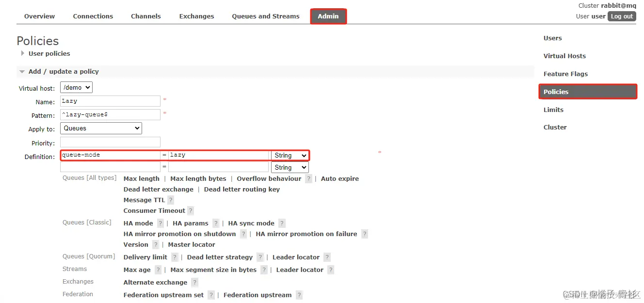The image size is (644, 303).
Task: Focus the Name field containing Lazy
Action: [x=110, y=101]
